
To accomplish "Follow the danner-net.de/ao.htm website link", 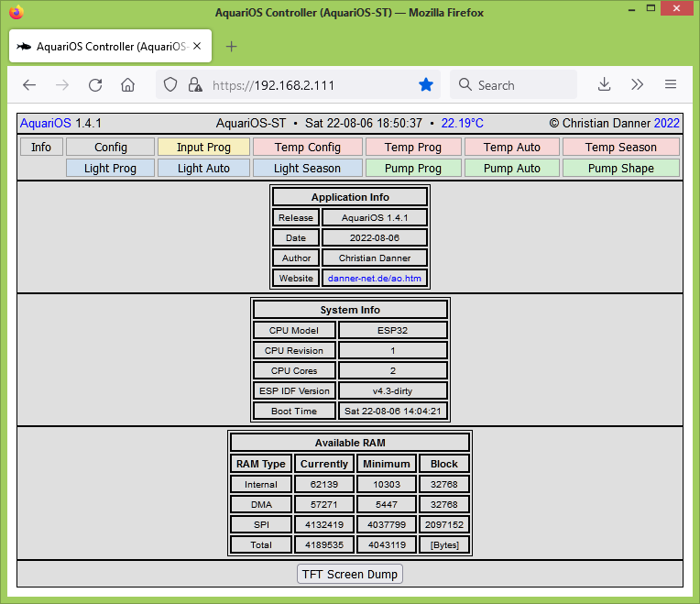I will [374, 278].
